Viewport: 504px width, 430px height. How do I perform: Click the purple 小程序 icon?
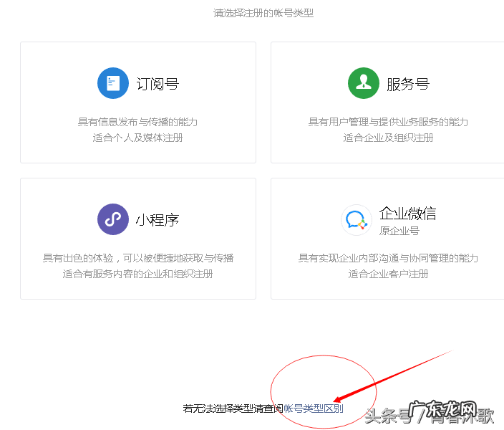(112, 219)
